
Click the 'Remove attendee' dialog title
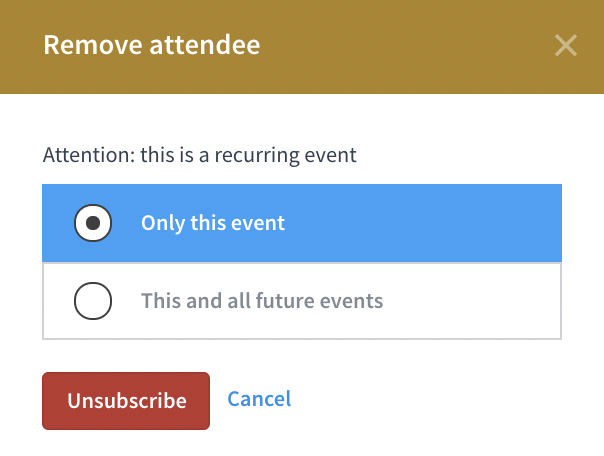[x=151, y=46]
